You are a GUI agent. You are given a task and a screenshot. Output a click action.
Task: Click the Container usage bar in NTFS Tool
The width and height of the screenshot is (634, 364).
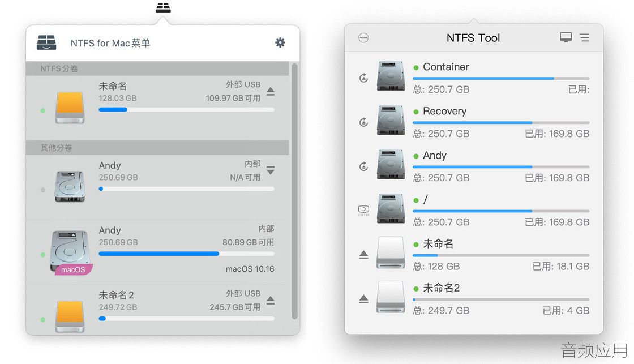coord(501,79)
